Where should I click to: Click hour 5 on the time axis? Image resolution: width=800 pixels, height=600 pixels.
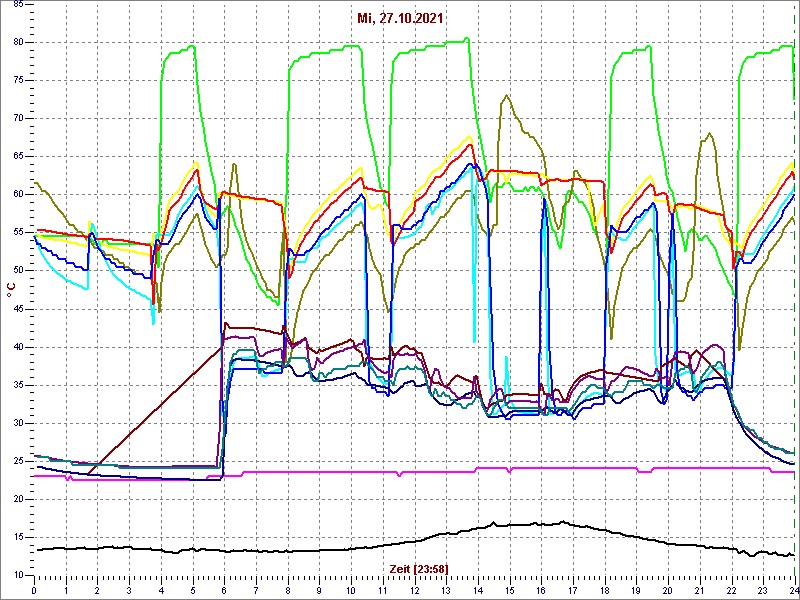coord(193,588)
